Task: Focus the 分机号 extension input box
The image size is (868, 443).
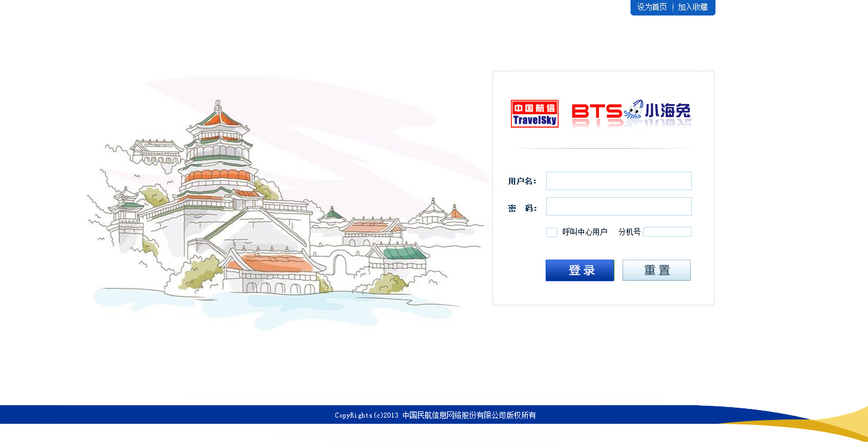Action: [x=667, y=232]
